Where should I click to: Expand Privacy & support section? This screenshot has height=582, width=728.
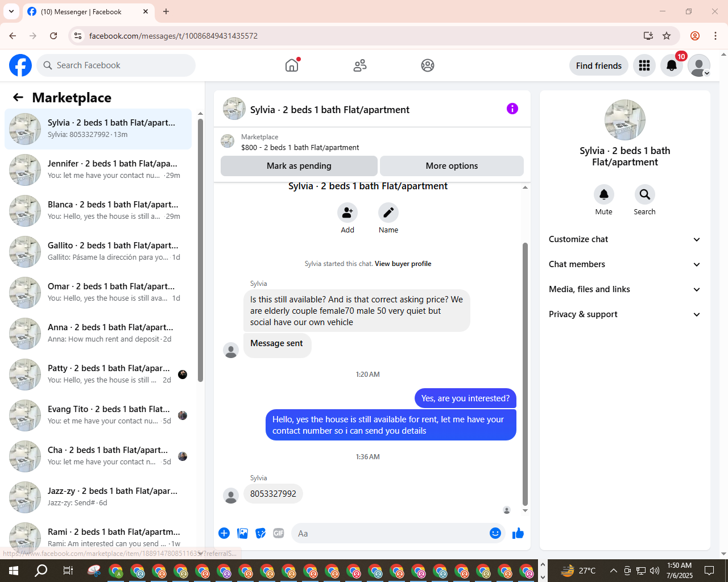coord(624,314)
